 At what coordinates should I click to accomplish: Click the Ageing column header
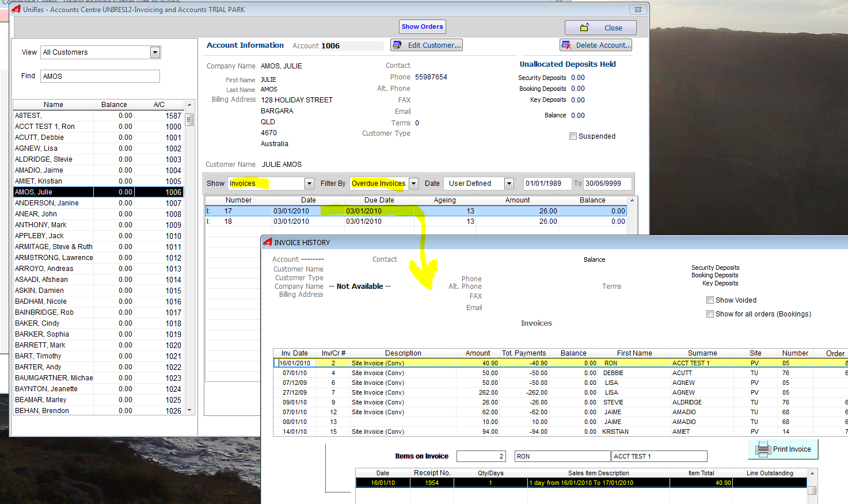pyautogui.click(x=445, y=200)
